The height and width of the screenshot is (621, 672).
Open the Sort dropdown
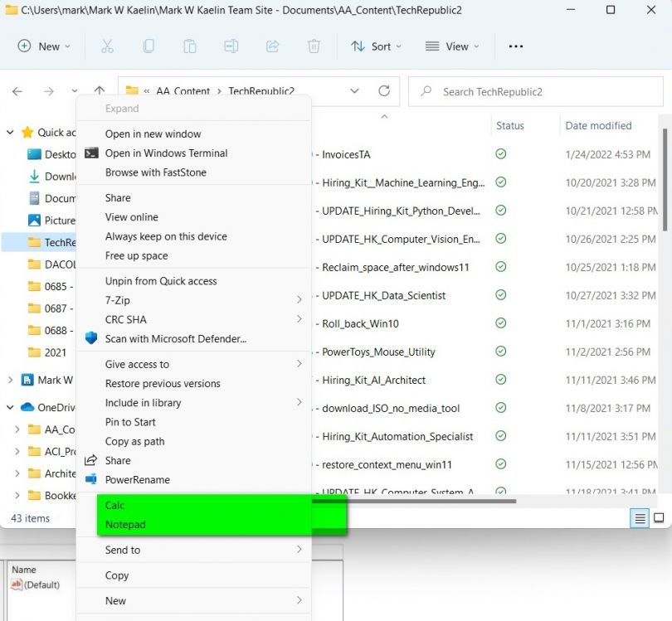point(376,46)
